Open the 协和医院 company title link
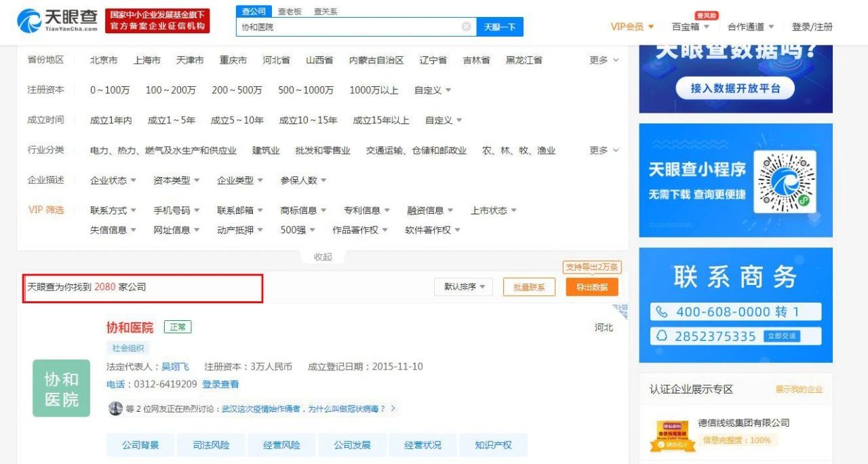The image size is (868, 464). tap(130, 328)
